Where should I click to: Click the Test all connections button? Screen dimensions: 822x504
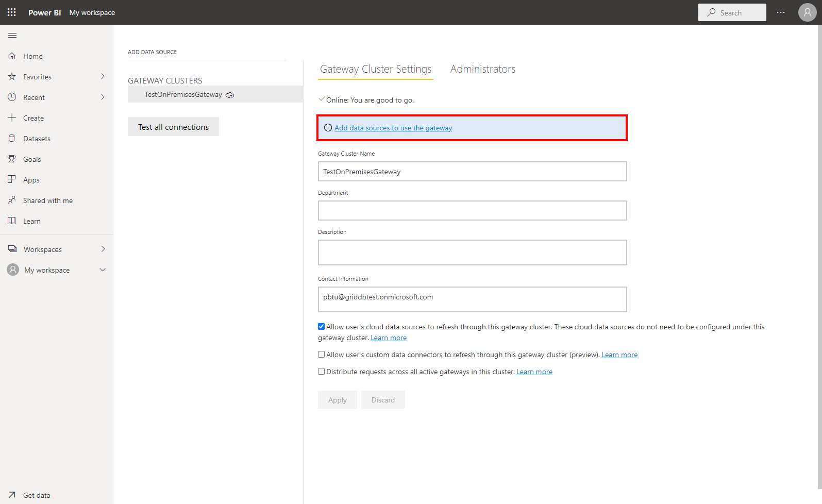[173, 127]
